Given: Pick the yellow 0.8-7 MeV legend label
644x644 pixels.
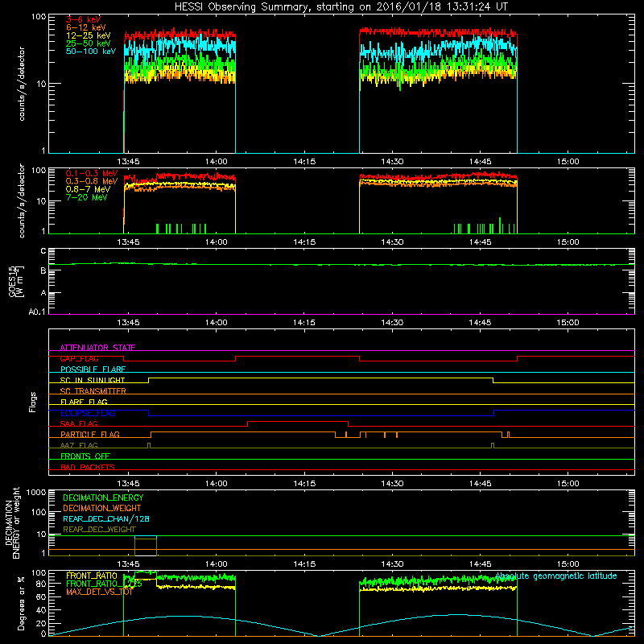Looking at the screenshot, I should 89,190.
